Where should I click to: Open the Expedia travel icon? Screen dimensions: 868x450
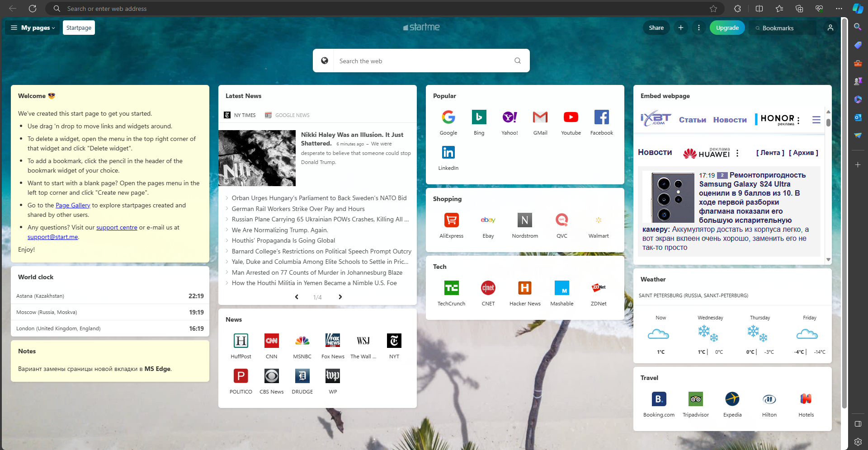[x=732, y=399]
